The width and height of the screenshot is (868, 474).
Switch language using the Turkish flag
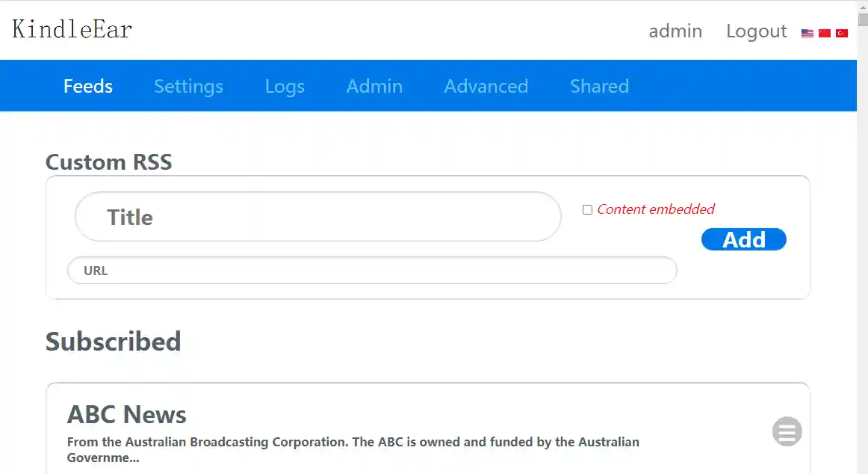[842, 33]
